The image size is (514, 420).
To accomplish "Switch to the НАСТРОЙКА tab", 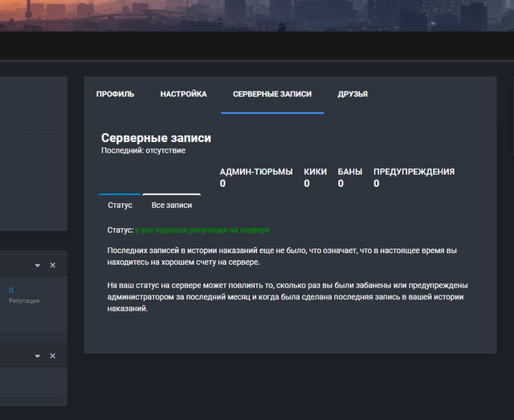I will [184, 94].
